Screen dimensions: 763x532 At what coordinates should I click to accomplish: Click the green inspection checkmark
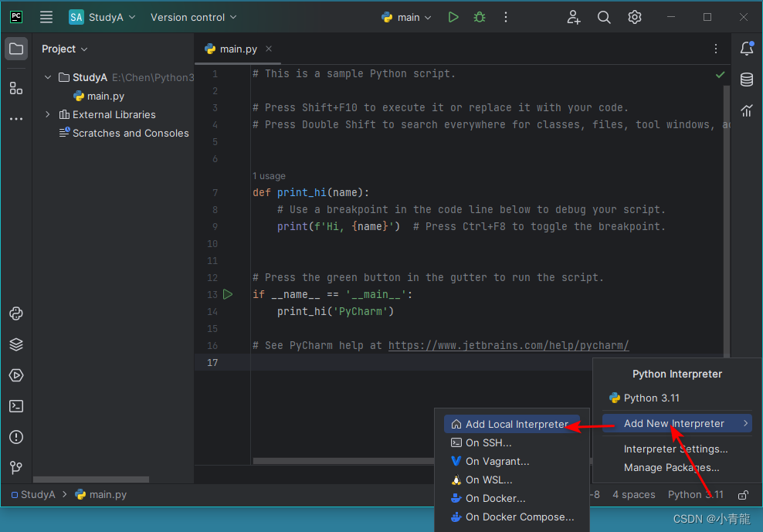click(721, 74)
